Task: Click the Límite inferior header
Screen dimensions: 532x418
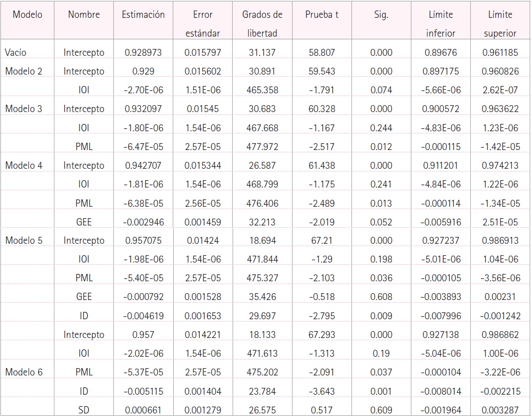Action: 441,24
